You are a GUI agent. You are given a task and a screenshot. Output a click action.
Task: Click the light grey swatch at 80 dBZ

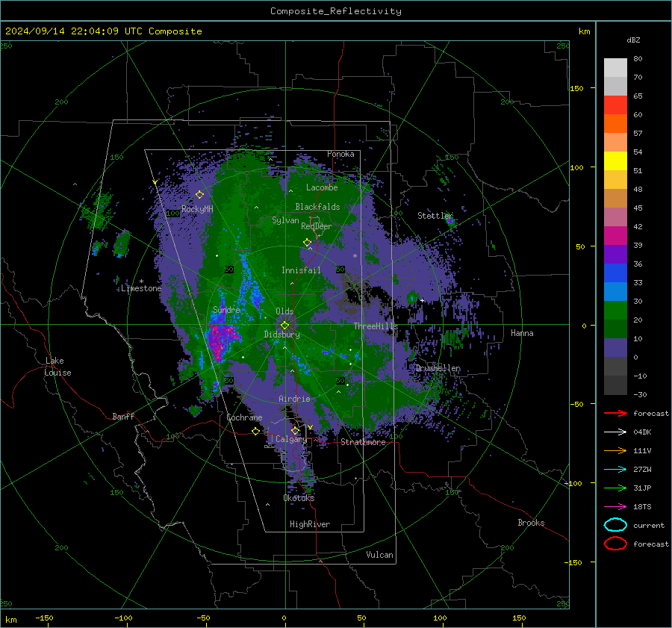615,68
